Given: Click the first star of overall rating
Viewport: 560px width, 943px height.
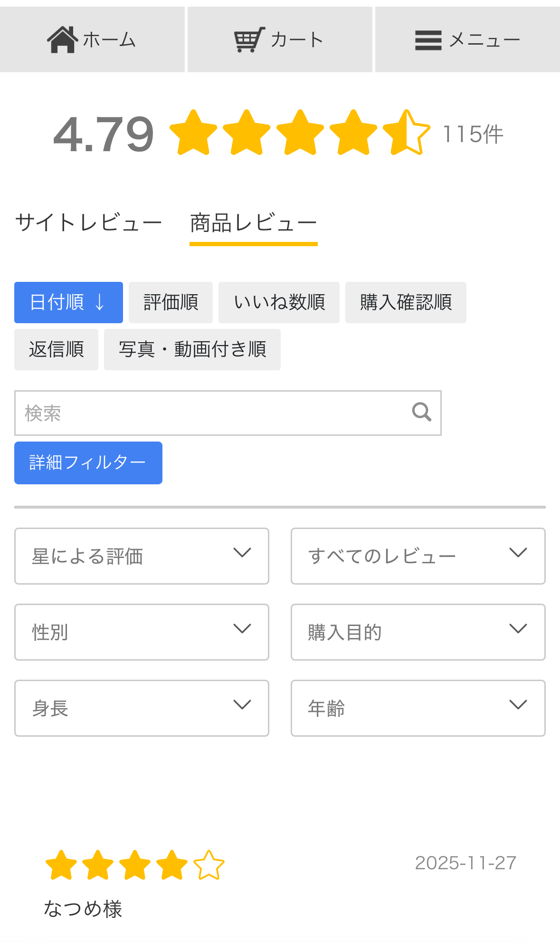Looking at the screenshot, I should (x=193, y=133).
